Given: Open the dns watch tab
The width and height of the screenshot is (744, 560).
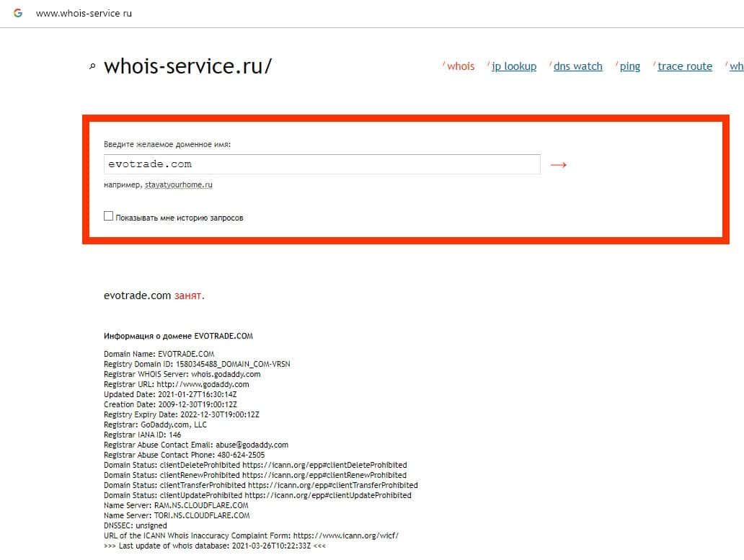Looking at the screenshot, I should [x=578, y=66].
